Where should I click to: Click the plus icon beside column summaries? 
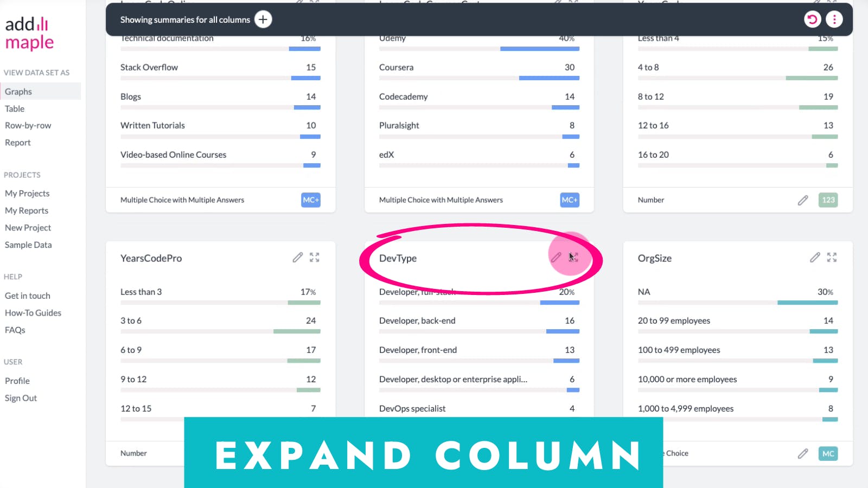click(x=263, y=20)
